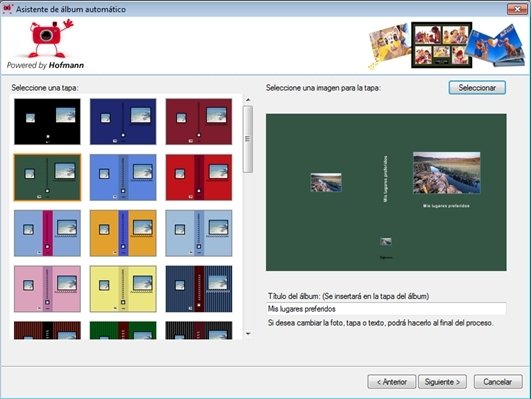Cancel the album wizard
Image resolution: width=531 pixels, height=399 pixels.
click(x=497, y=382)
